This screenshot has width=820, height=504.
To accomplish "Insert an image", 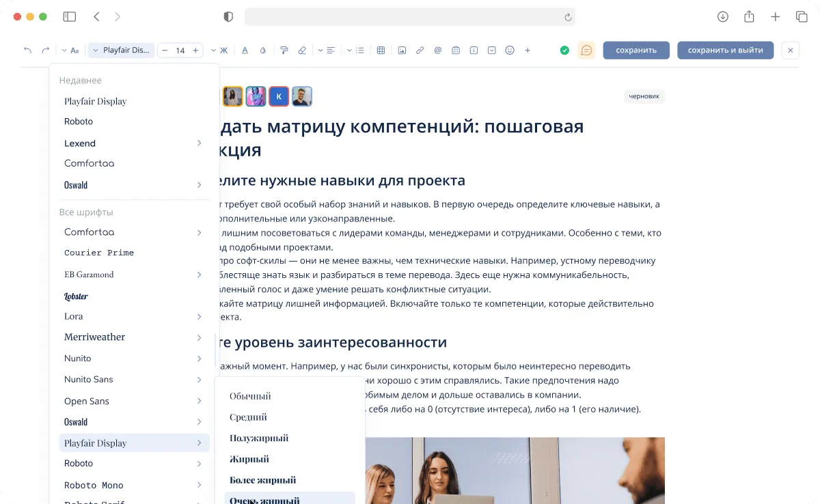I will click(x=402, y=50).
